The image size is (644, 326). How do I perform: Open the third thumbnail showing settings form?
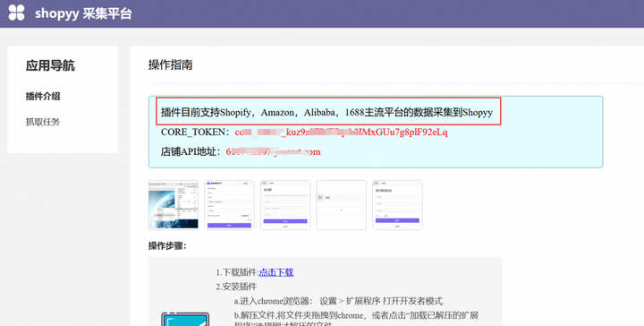coord(285,205)
